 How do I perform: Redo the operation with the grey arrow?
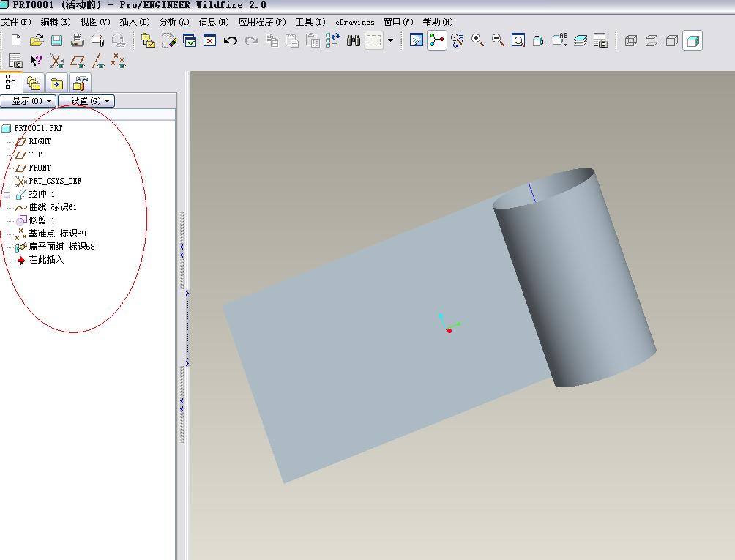[251, 40]
